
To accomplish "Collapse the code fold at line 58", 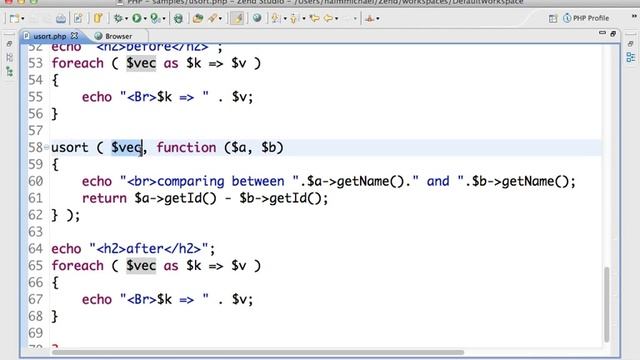I will point(47,147).
